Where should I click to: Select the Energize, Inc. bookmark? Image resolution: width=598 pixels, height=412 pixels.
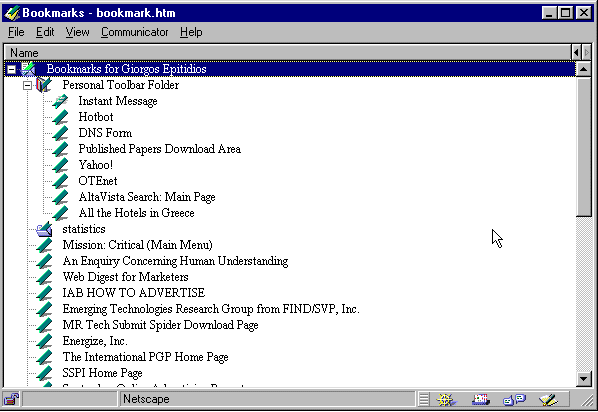tap(95, 341)
